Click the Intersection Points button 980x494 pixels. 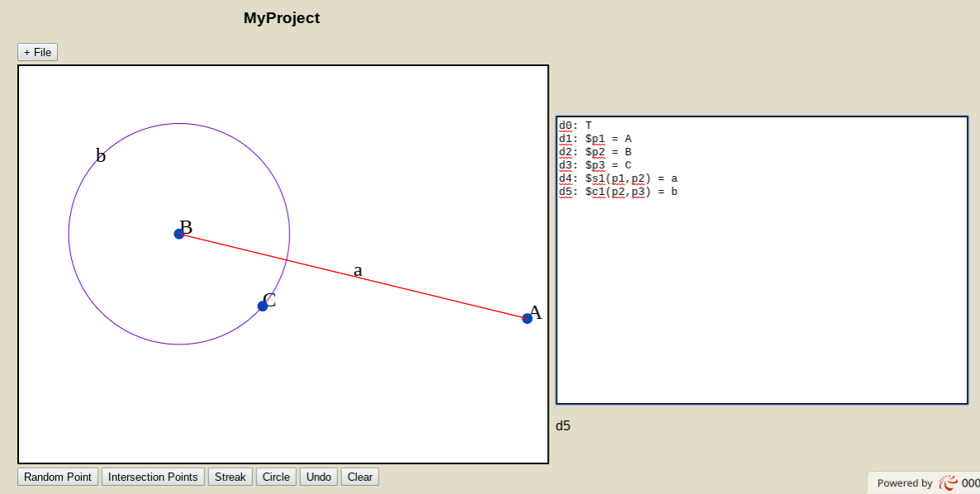[x=153, y=477]
